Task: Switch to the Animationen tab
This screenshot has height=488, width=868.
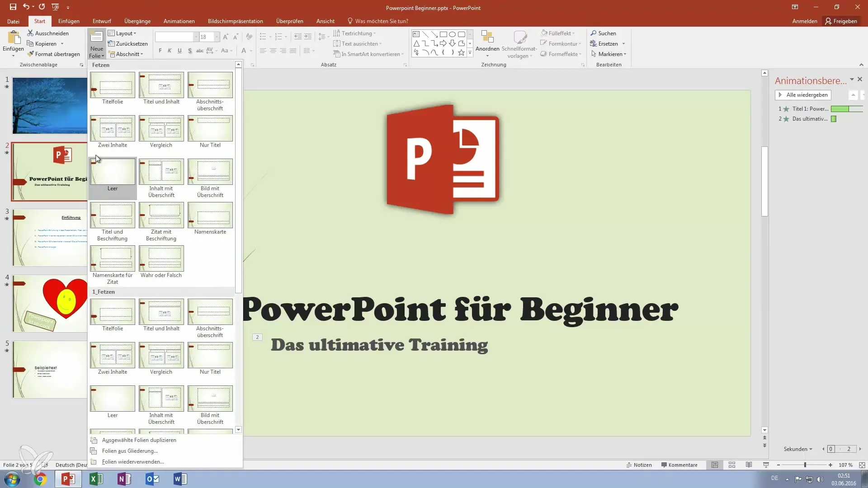Action: coord(179,21)
